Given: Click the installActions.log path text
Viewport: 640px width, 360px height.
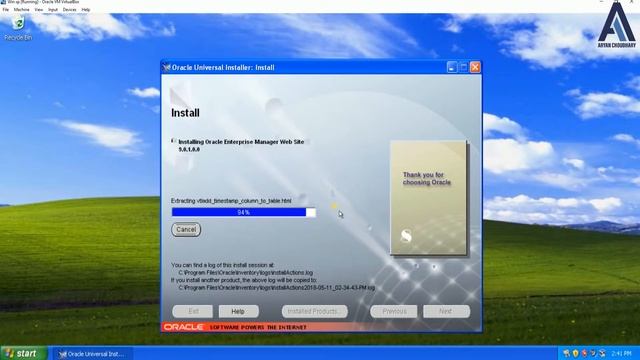Looking at the screenshot, I should click(x=246, y=273).
